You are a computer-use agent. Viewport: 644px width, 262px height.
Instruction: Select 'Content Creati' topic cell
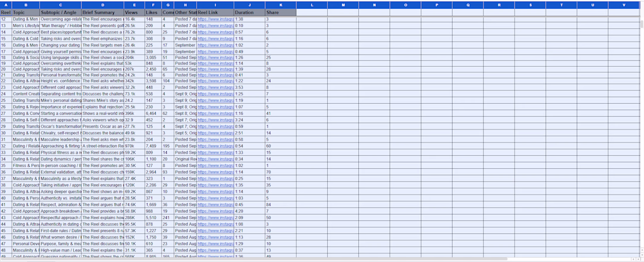point(25,94)
